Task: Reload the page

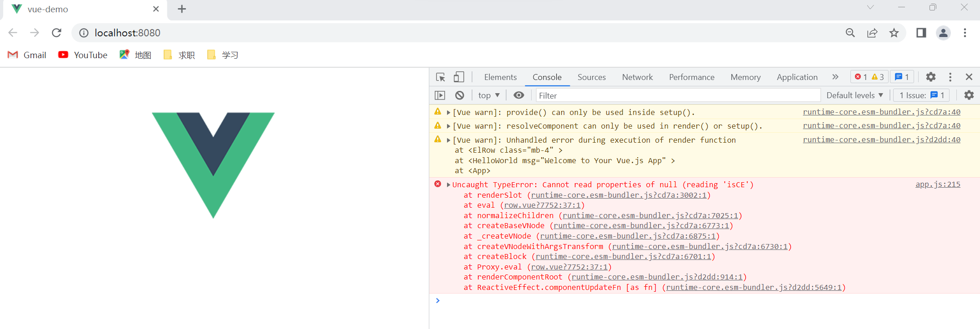Action: [x=56, y=33]
